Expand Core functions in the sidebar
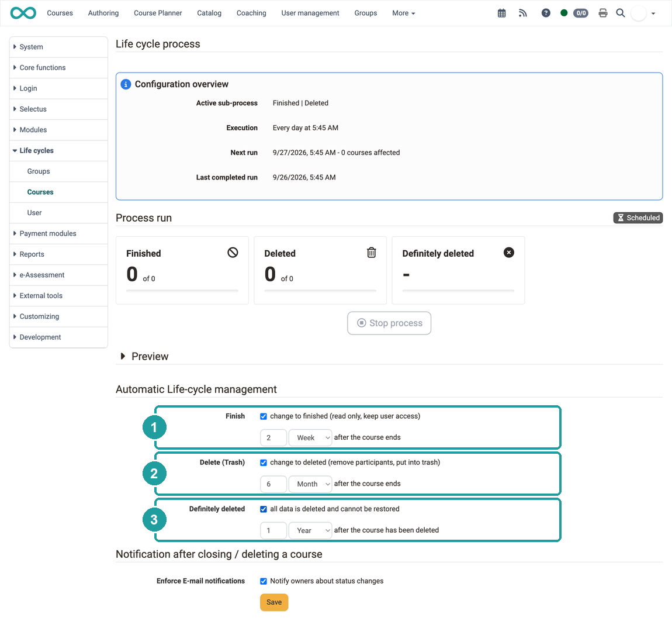Screen dimensions: 672x621 (x=58, y=68)
